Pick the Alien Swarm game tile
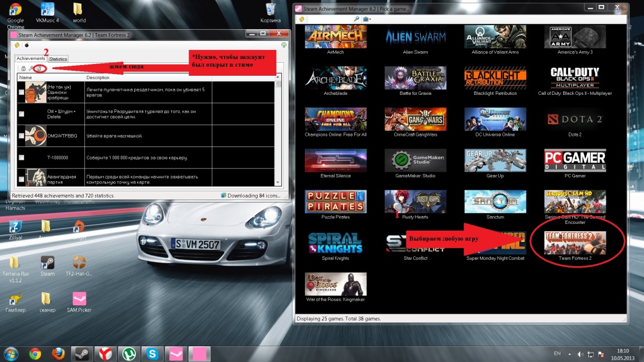The image size is (644, 362). [x=415, y=36]
